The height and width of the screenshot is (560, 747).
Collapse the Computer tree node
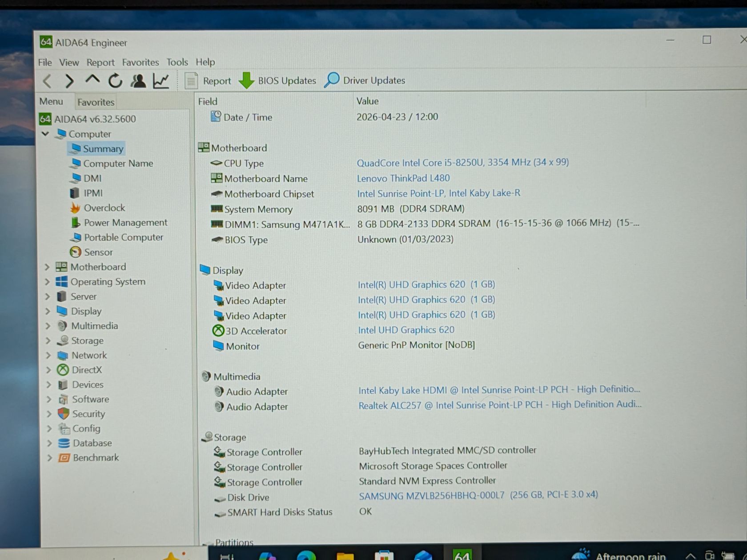point(45,134)
